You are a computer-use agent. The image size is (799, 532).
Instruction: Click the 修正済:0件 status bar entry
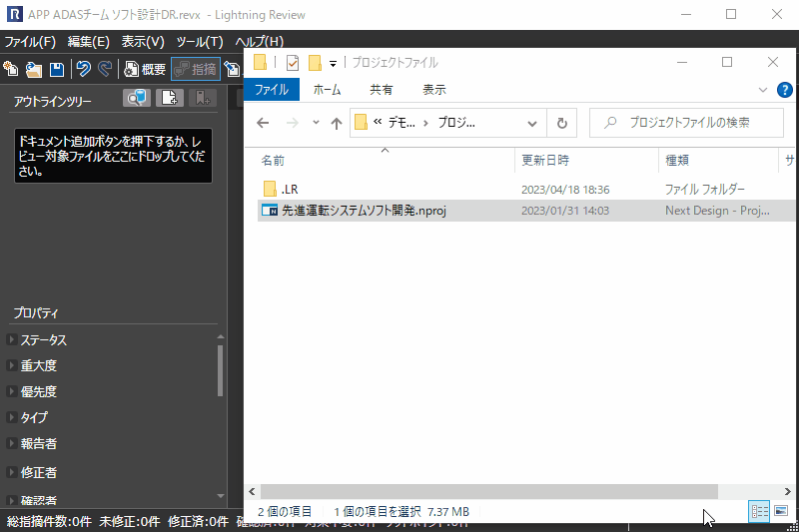[x=198, y=521]
